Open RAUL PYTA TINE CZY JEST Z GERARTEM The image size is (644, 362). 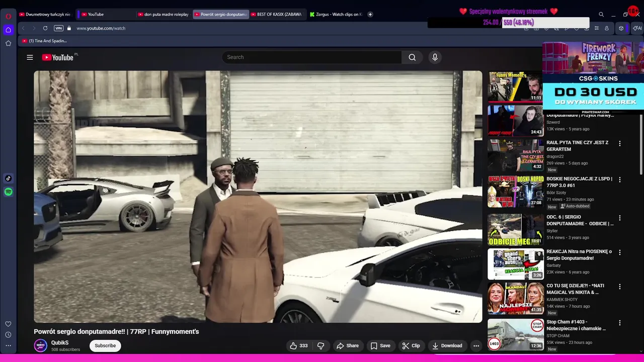coord(578,146)
